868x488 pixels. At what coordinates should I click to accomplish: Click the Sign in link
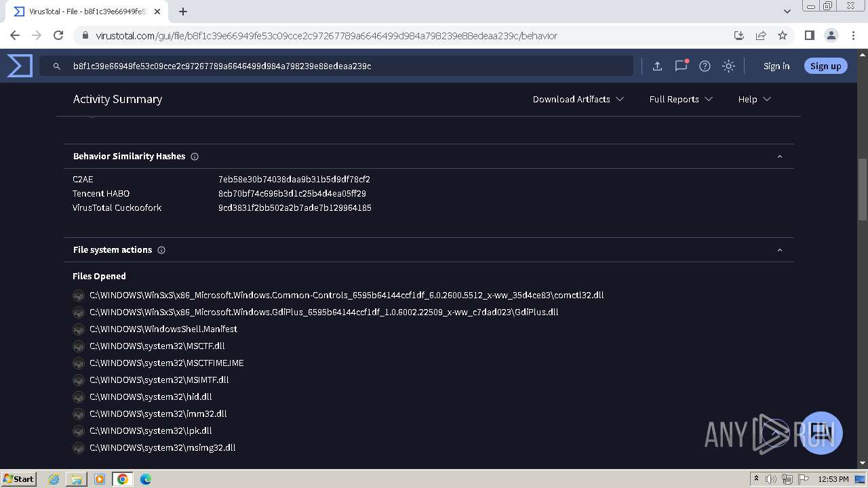pos(776,66)
